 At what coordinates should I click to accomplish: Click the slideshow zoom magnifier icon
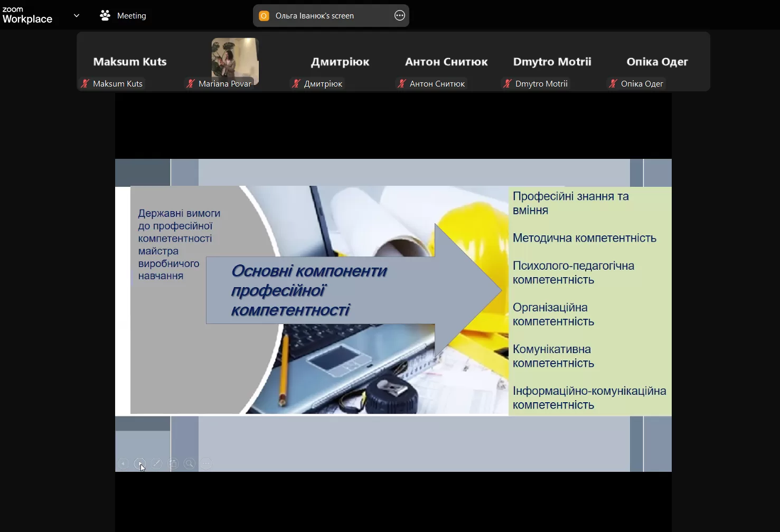190,464
